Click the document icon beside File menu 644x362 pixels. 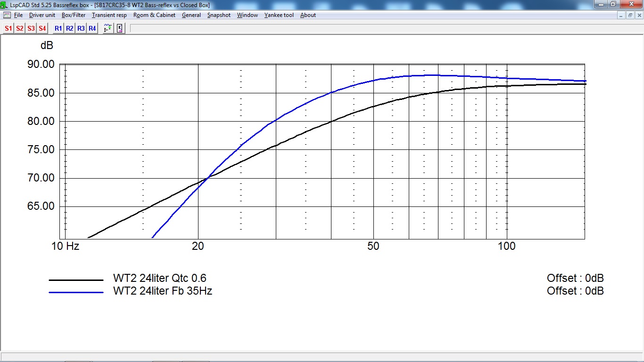[x=7, y=15]
